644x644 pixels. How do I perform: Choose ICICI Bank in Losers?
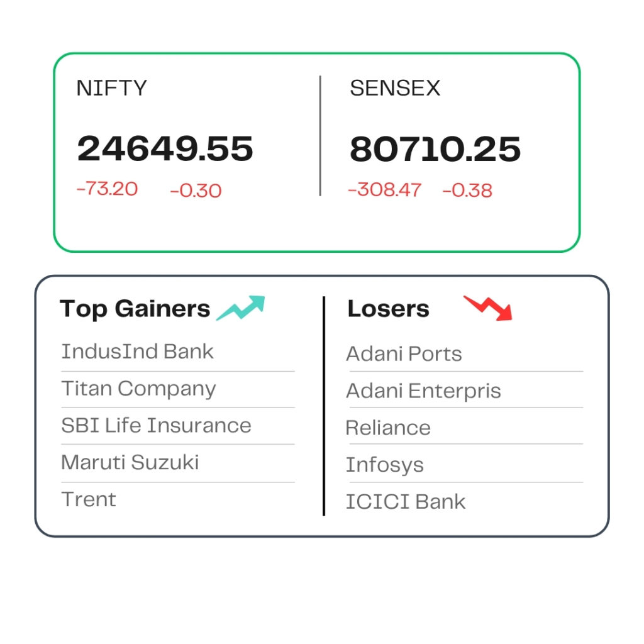(406, 502)
